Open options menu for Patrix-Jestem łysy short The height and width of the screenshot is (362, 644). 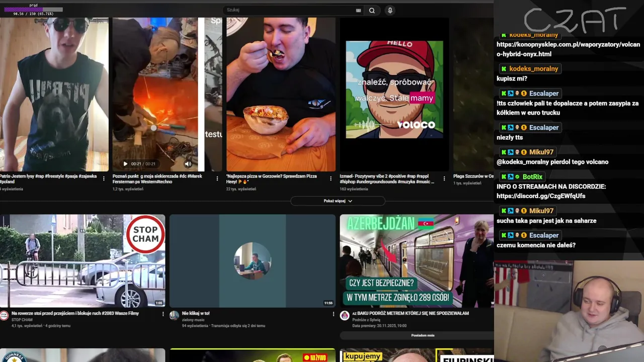click(104, 178)
